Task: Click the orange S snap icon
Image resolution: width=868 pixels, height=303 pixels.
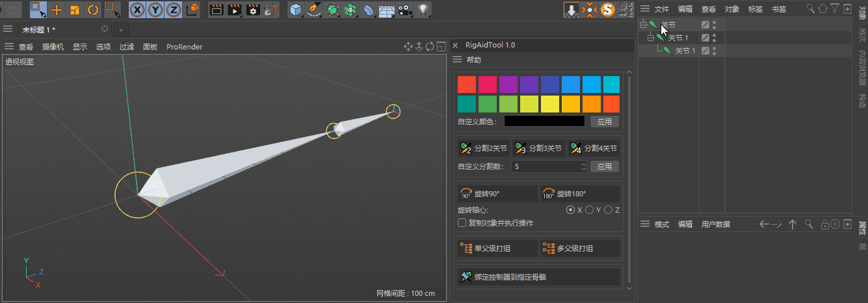Action: tap(607, 10)
